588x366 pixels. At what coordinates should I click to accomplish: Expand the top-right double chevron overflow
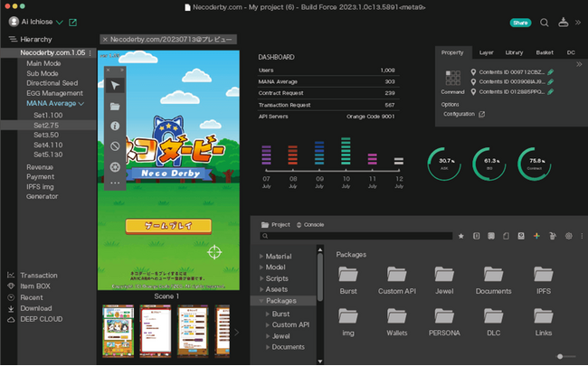(x=578, y=23)
